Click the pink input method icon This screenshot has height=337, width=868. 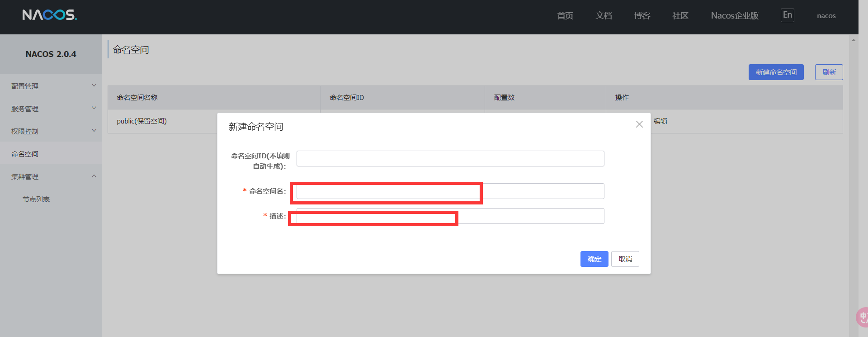863,317
